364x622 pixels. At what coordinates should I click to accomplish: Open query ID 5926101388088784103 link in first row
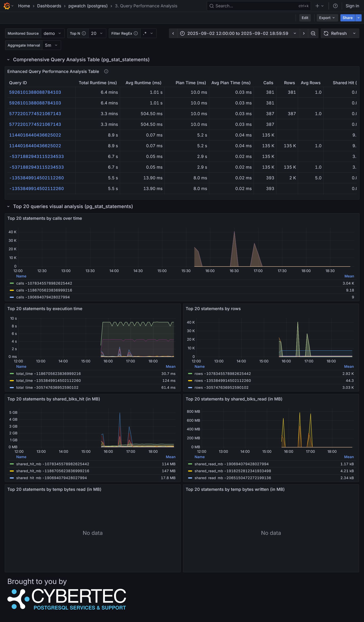35,92
